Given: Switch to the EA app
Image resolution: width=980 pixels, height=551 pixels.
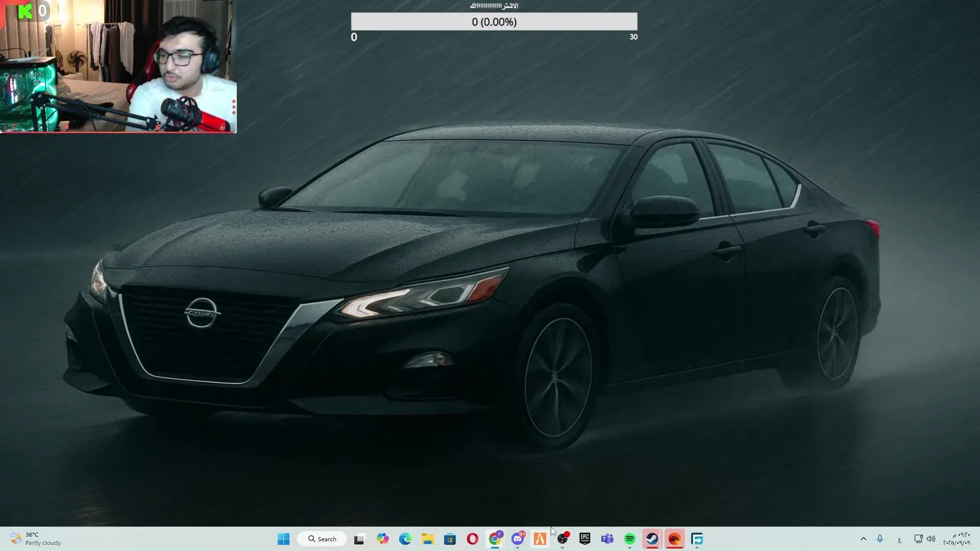Looking at the screenshot, I should coord(675,539).
